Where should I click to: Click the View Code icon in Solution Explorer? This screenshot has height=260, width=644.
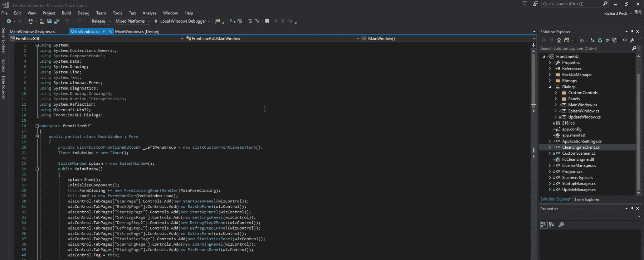[625, 40]
